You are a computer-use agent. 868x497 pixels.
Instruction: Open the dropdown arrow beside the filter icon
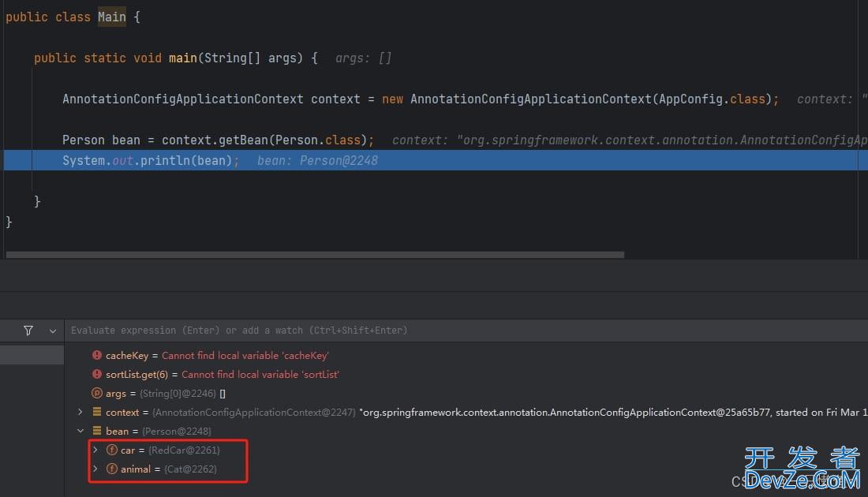point(53,331)
